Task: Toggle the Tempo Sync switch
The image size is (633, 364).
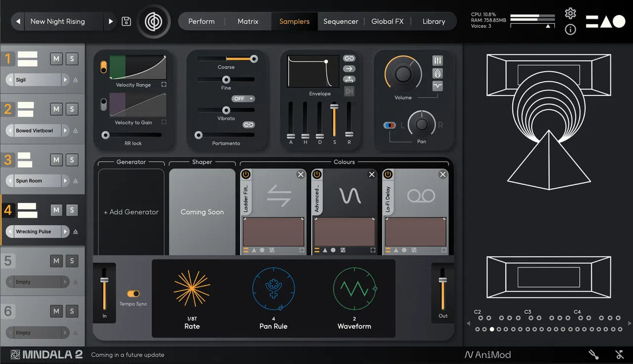Action: click(x=133, y=293)
